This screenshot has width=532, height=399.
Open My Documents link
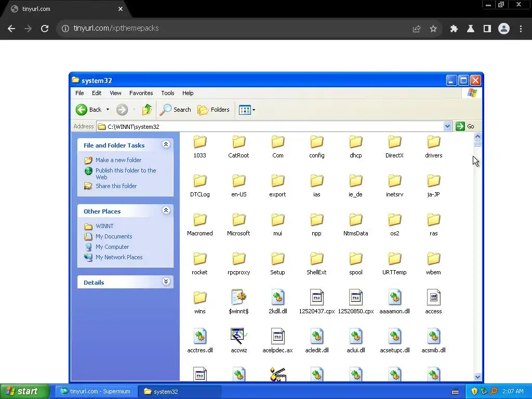[x=114, y=236]
